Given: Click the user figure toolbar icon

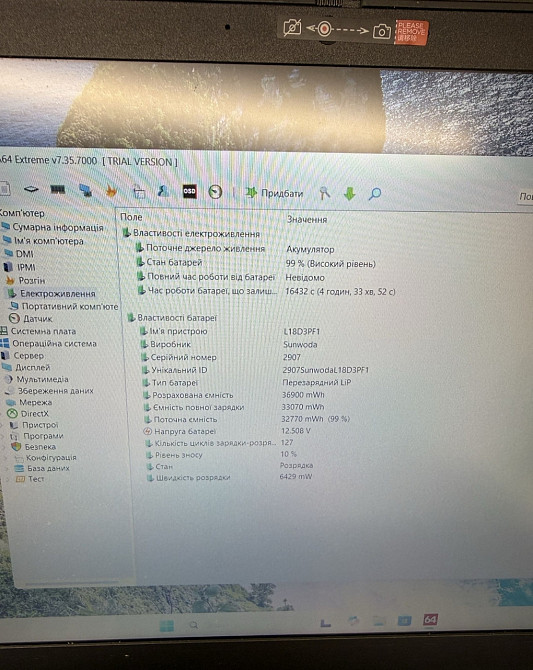Looking at the screenshot, I should [x=163, y=191].
